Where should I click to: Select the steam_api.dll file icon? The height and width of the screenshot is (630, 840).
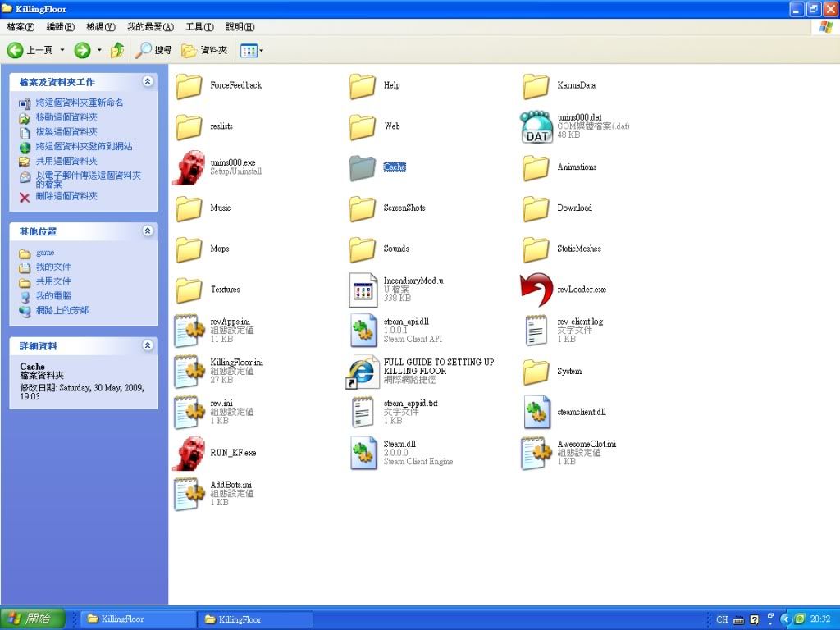point(363,331)
